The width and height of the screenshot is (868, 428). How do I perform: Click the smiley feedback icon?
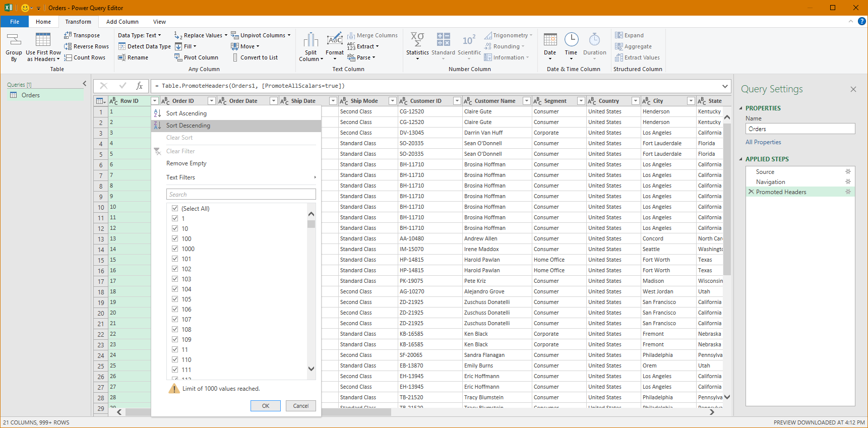pyautogui.click(x=25, y=8)
